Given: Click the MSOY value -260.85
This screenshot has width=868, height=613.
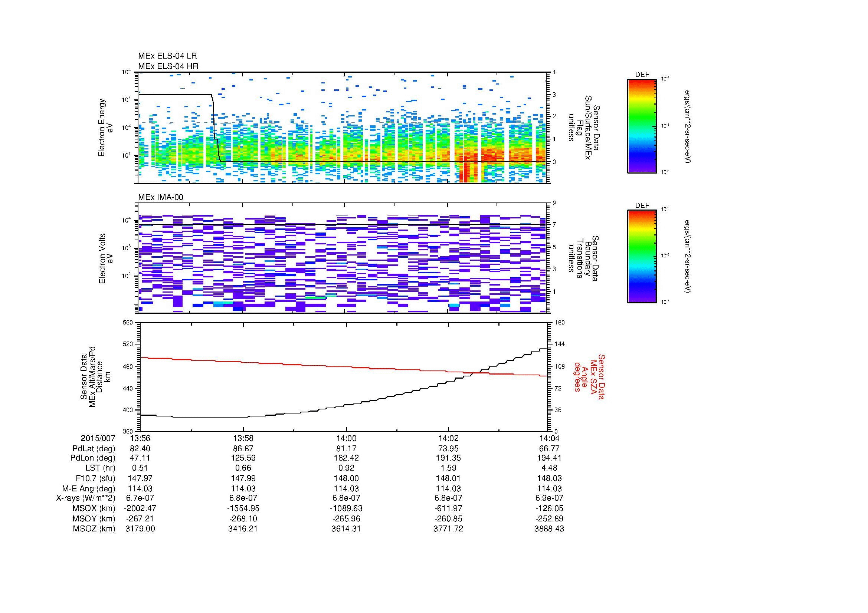Looking at the screenshot, I should pyautogui.click(x=448, y=519).
